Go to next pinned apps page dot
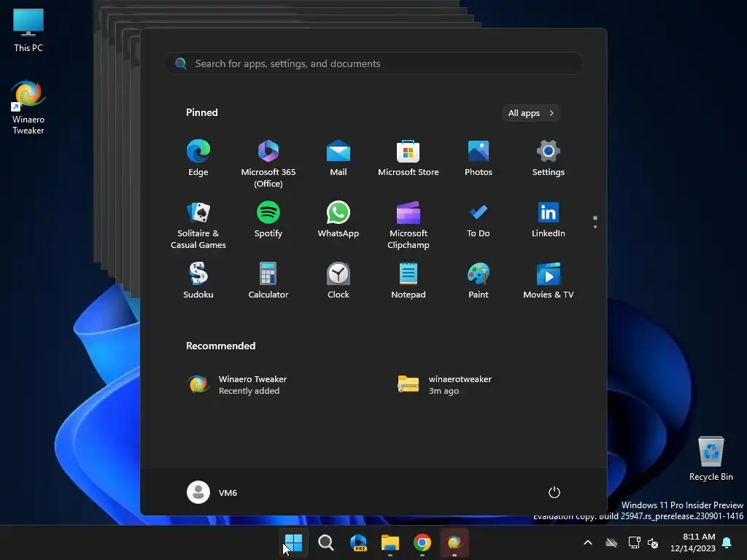Viewport: 747px width, 560px height. pyautogui.click(x=595, y=227)
